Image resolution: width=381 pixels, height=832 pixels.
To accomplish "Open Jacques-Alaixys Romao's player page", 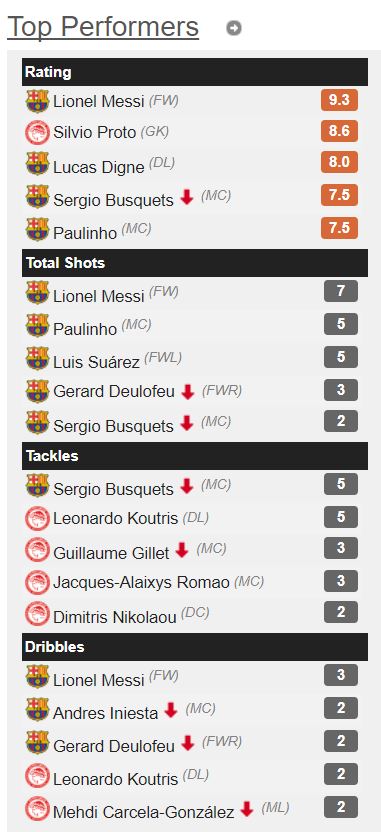I will 141,582.
